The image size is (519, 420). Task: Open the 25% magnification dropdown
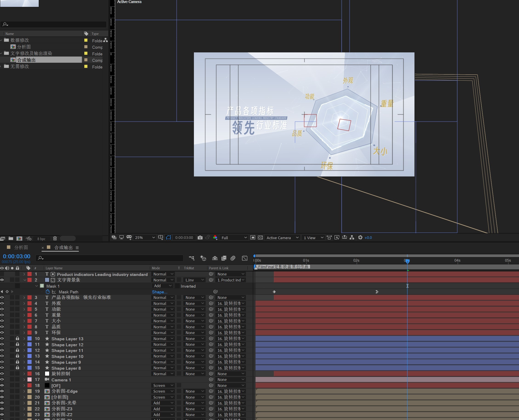145,238
